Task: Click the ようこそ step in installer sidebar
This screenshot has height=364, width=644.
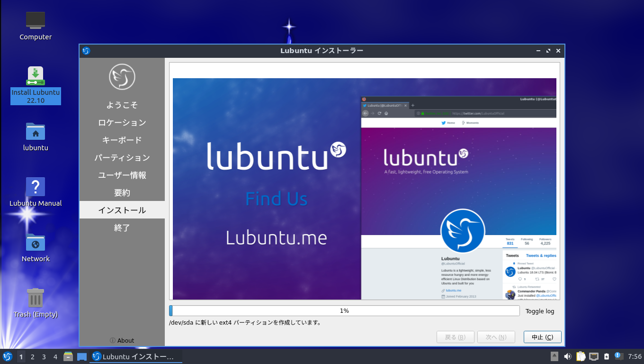Action: [122, 105]
